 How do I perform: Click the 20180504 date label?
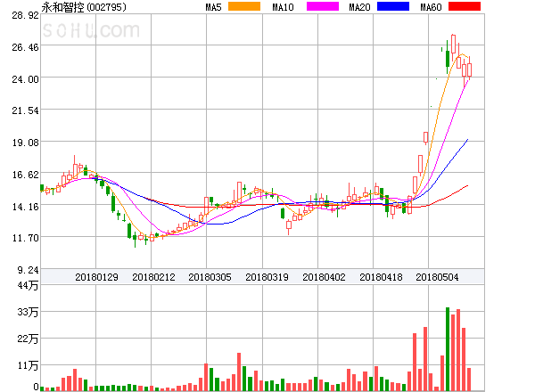click(x=437, y=277)
